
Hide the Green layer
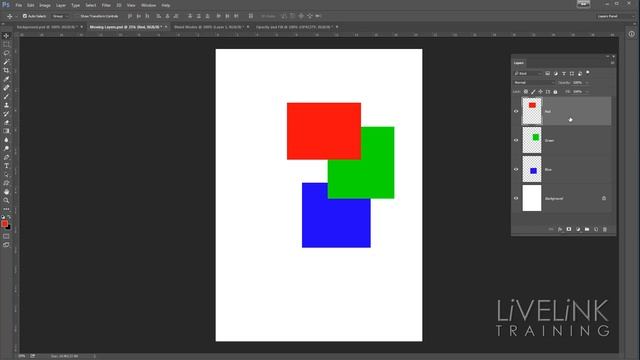(x=516, y=140)
